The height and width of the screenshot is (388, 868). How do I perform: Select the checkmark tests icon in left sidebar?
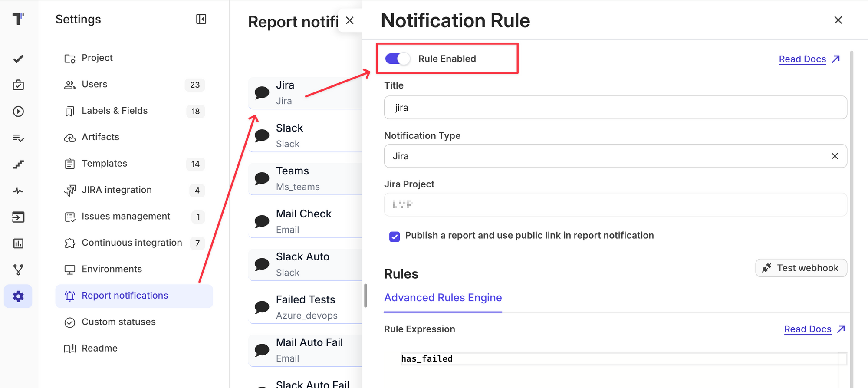coord(18,59)
